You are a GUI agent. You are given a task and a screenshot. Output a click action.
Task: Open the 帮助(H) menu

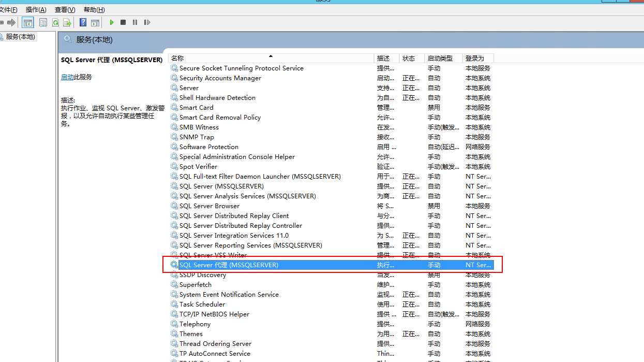point(94,10)
